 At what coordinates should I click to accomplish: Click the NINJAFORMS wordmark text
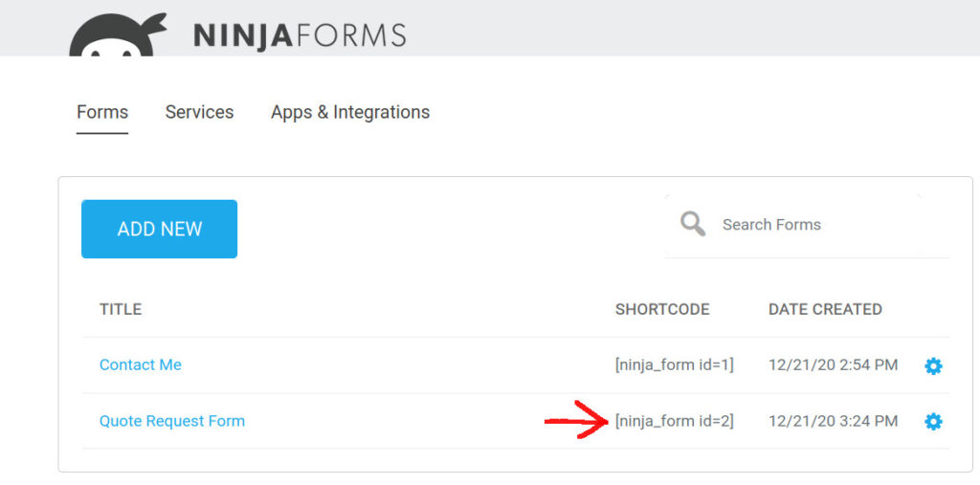pos(300,35)
